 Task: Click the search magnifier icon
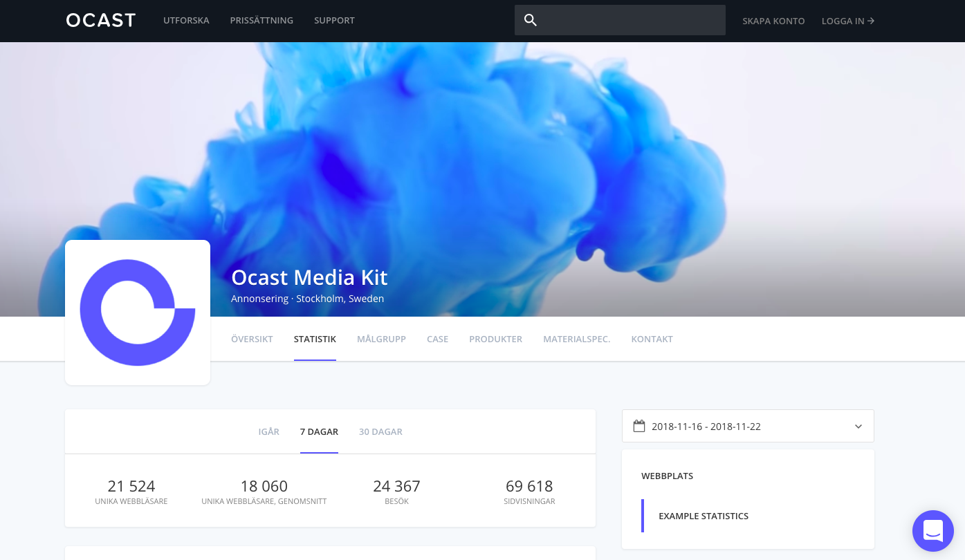pos(531,20)
